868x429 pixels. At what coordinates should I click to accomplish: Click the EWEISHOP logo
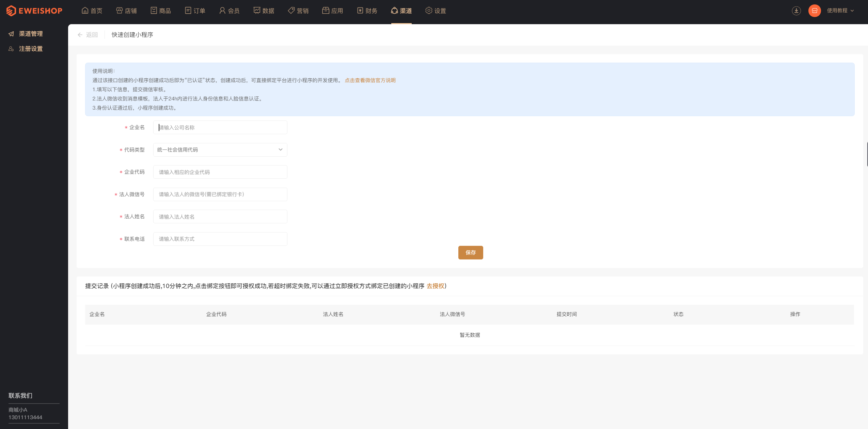(34, 11)
